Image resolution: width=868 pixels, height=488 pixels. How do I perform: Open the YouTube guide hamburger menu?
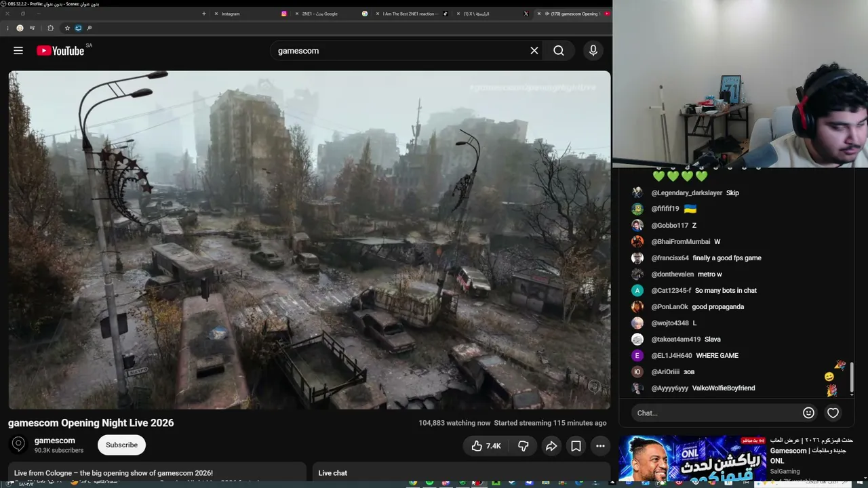coord(18,51)
